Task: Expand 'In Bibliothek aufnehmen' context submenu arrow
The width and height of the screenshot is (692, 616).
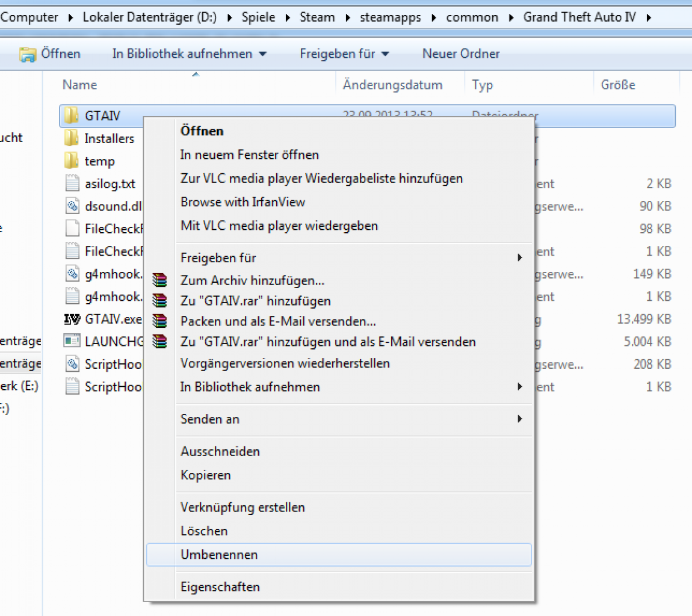Action: pos(520,387)
